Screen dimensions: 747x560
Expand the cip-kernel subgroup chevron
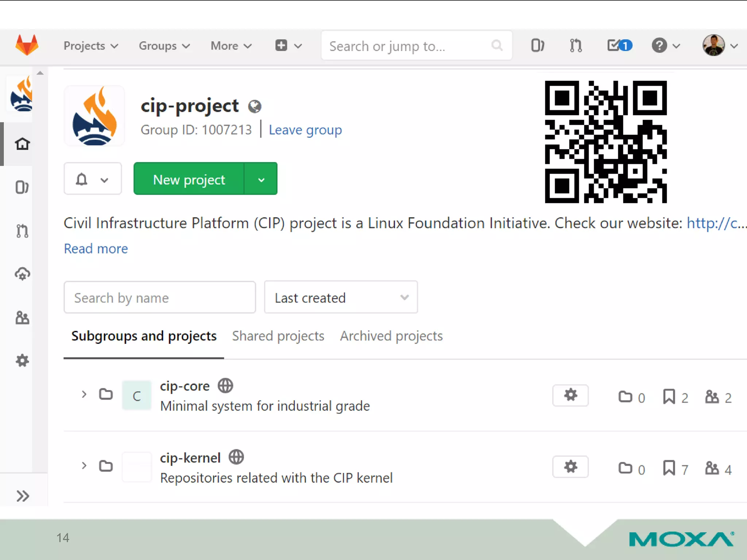84,466
